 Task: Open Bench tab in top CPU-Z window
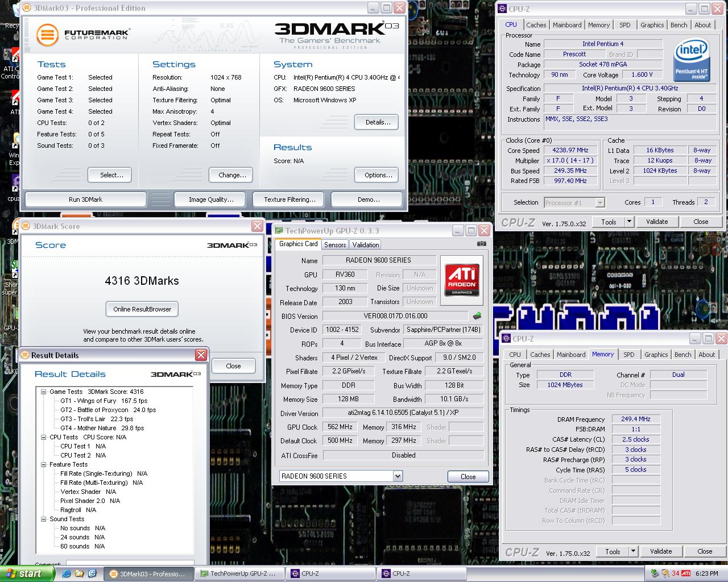679,25
